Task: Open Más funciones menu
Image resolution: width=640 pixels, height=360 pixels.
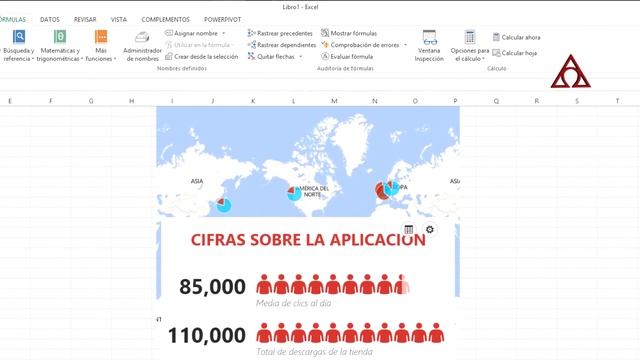Action: (101, 46)
